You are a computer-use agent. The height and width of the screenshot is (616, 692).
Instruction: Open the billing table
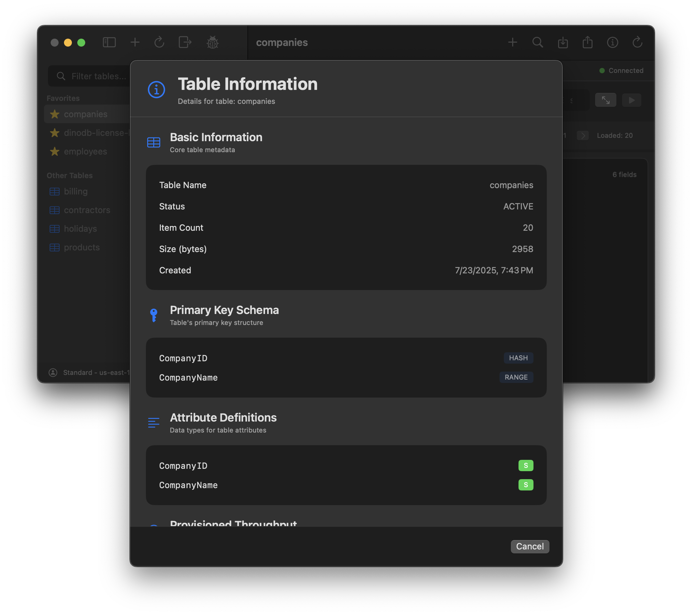point(87,191)
